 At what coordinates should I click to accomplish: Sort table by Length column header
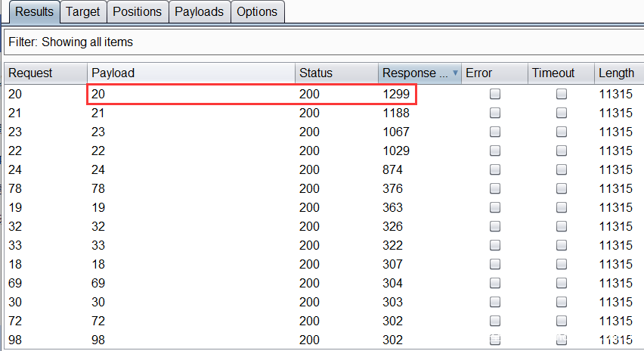616,73
